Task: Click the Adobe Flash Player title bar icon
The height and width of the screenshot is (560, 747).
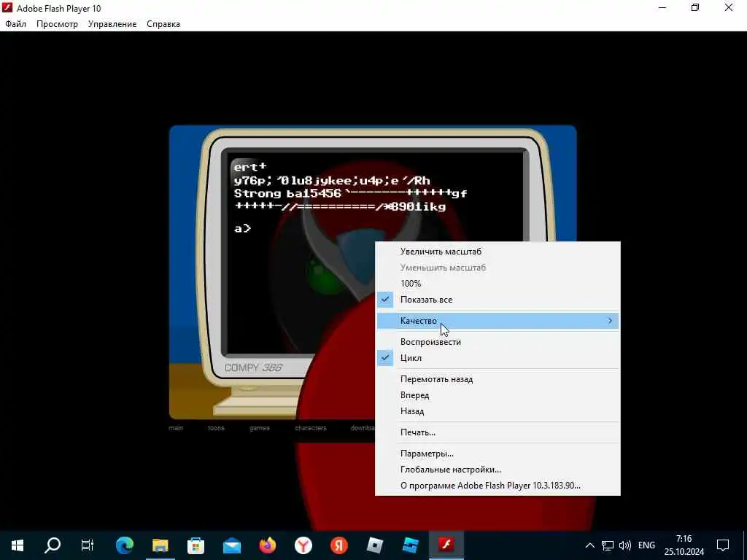Action: tap(7, 7)
